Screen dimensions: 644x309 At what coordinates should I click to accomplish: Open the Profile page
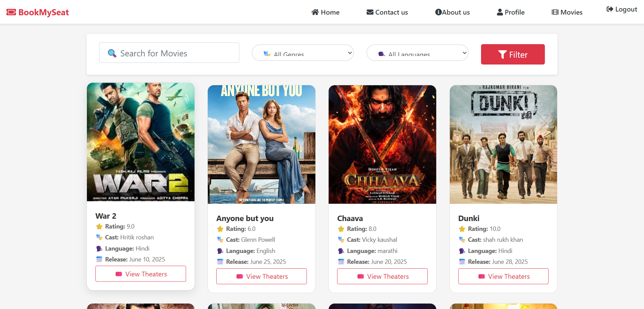[x=511, y=12]
